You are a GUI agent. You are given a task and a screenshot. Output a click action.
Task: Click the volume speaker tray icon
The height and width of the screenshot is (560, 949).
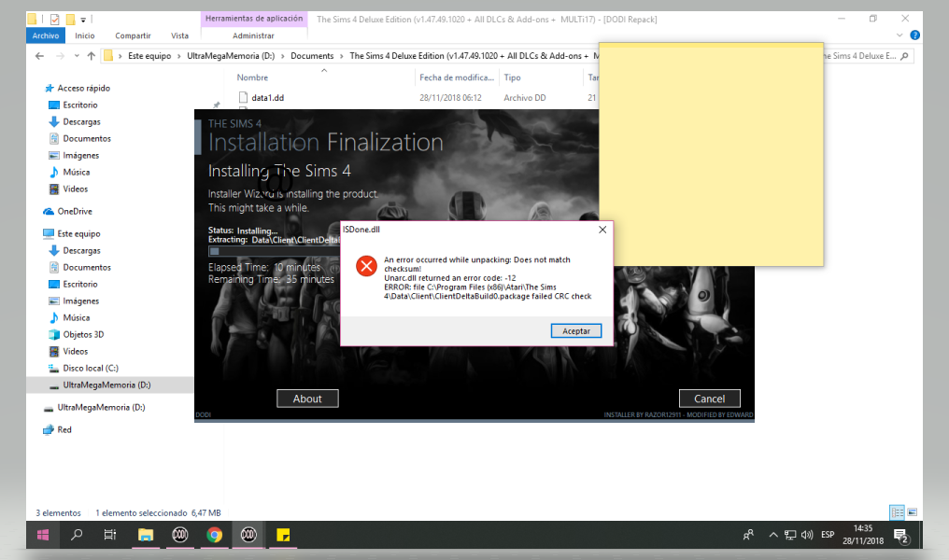pyautogui.click(x=807, y=535)
